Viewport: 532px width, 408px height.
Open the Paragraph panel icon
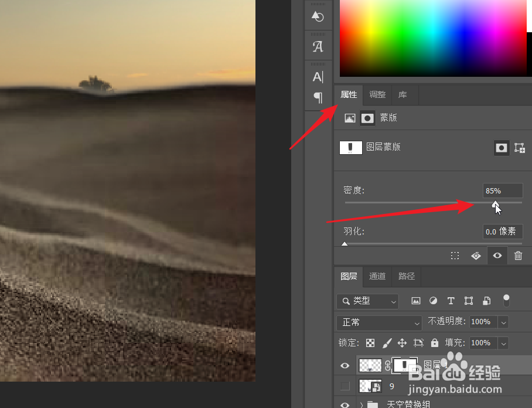[x=318, y=98]
